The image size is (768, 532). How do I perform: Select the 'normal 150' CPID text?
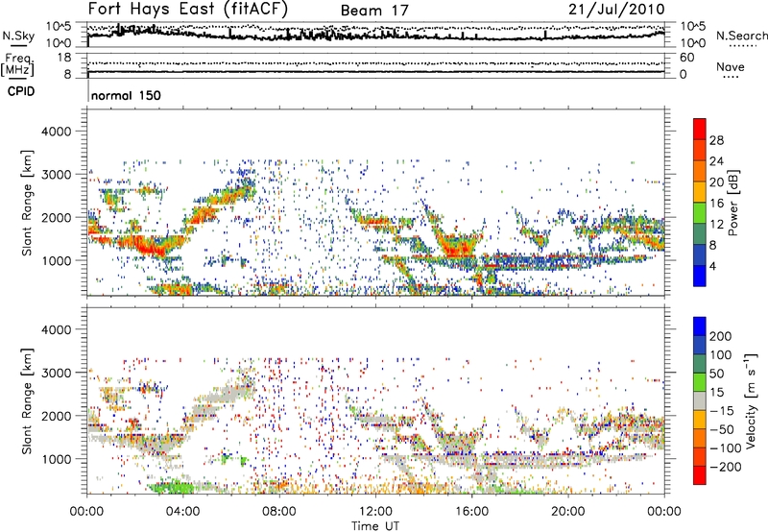click(x=126, y=95)
